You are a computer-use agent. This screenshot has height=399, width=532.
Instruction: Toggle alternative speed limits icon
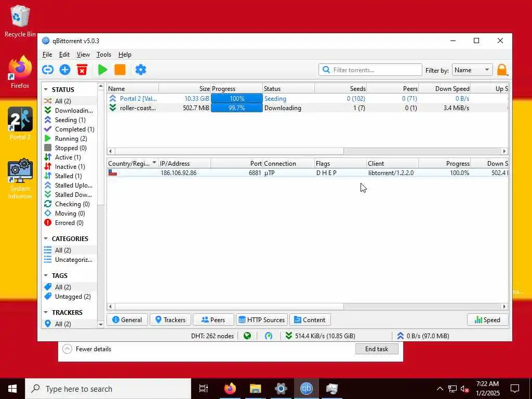(x=269, y=336)
